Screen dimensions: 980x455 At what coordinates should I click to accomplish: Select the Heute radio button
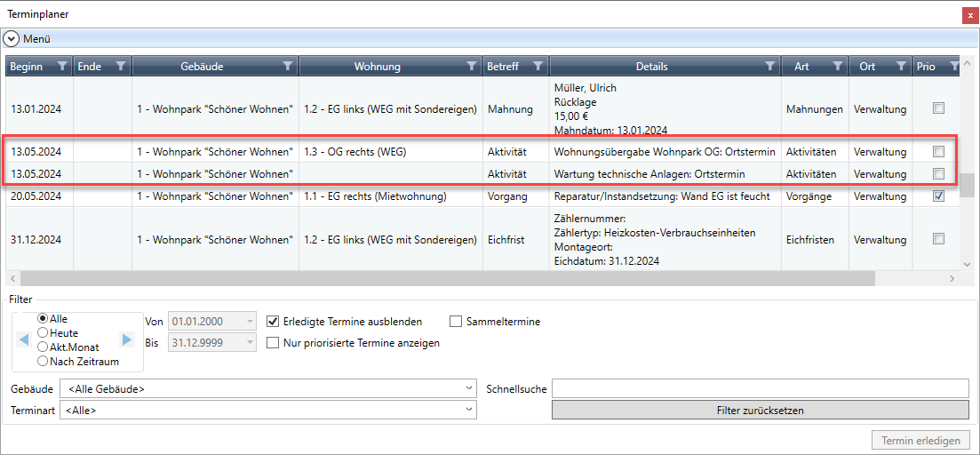tap(43, 333)
